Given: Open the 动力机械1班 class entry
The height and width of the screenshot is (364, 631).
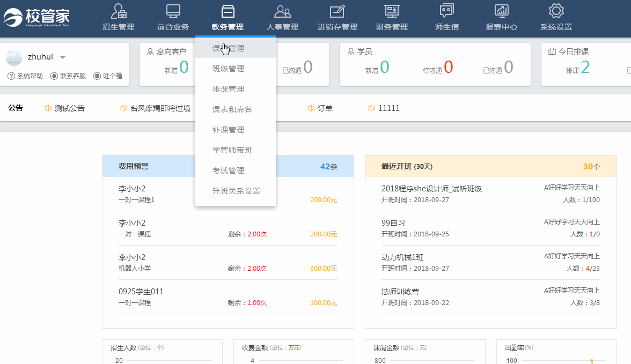Looking at the screenshot, I should 402,257.
